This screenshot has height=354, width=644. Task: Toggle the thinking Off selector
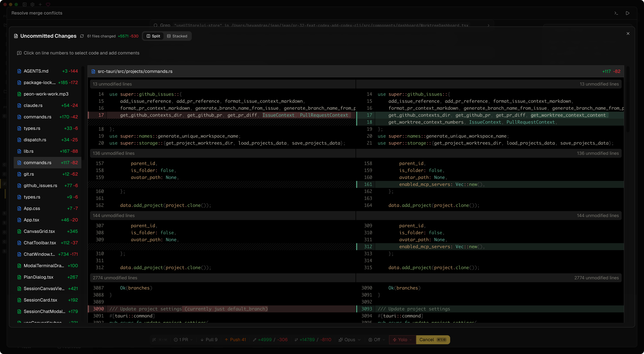(x=377, y=340)
